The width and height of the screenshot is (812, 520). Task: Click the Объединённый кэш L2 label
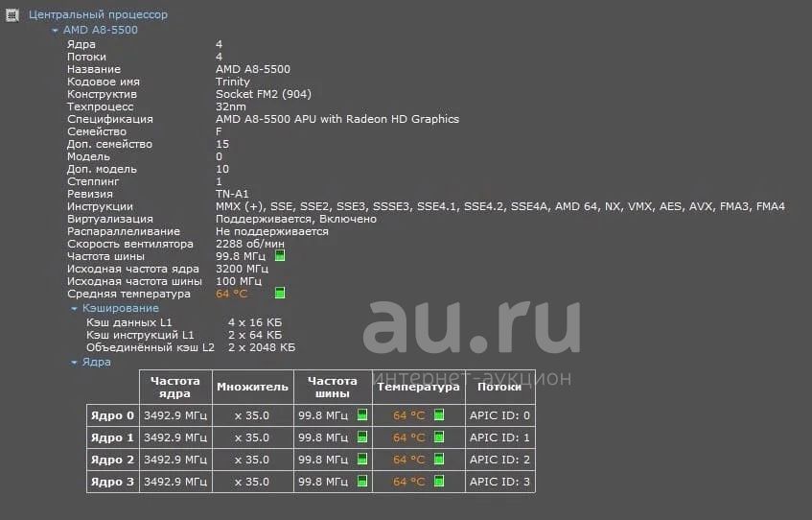[x=151, y=347]
